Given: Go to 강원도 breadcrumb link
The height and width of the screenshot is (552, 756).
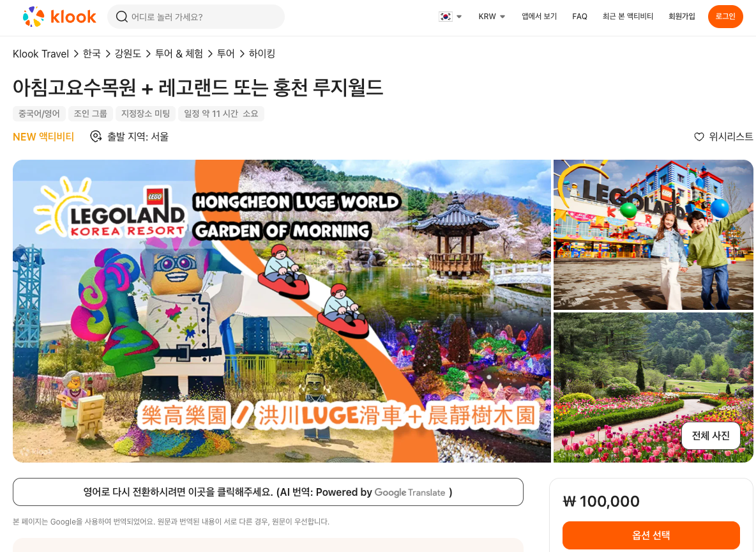Looking at the screenshot, I should pyautogui.click(x=128, y=54).
